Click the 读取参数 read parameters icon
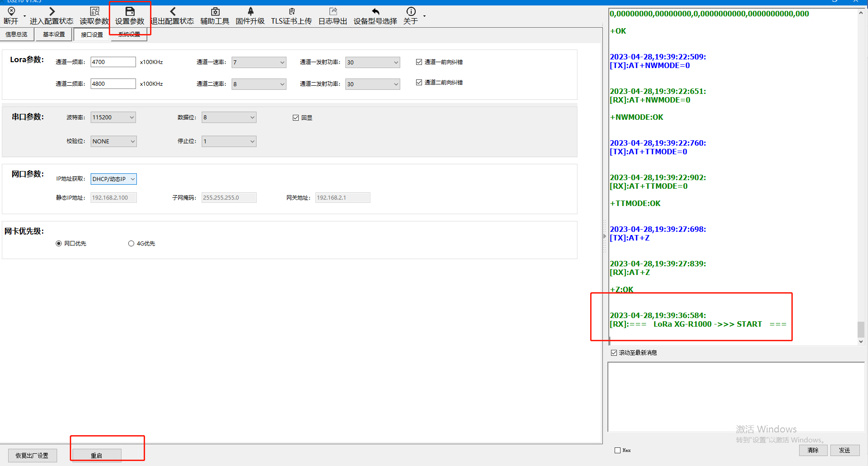The image size is (868, 466). tap(94, 11)
